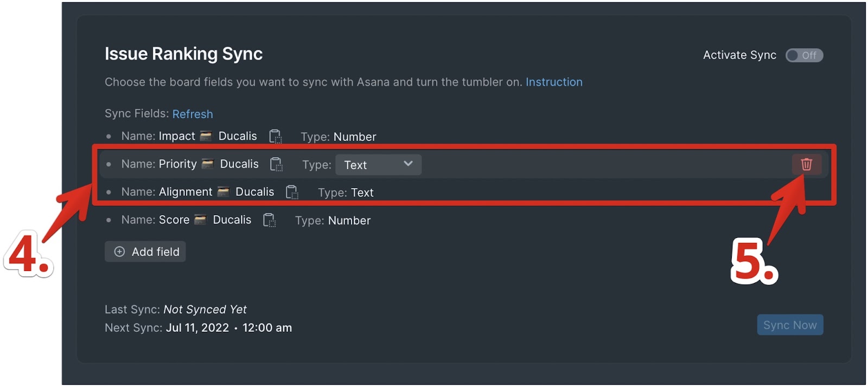Image resolution: width=868 pixels, height=387 pixels.
Task: Copy the Impact field name icon
Action: tap(276, 137)
